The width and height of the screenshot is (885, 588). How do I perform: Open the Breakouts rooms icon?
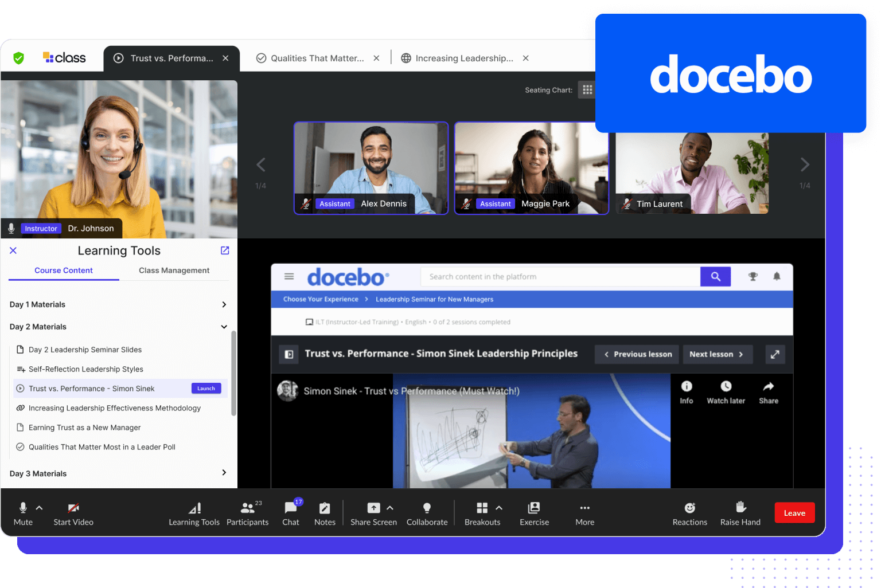(x=482, y=508)
